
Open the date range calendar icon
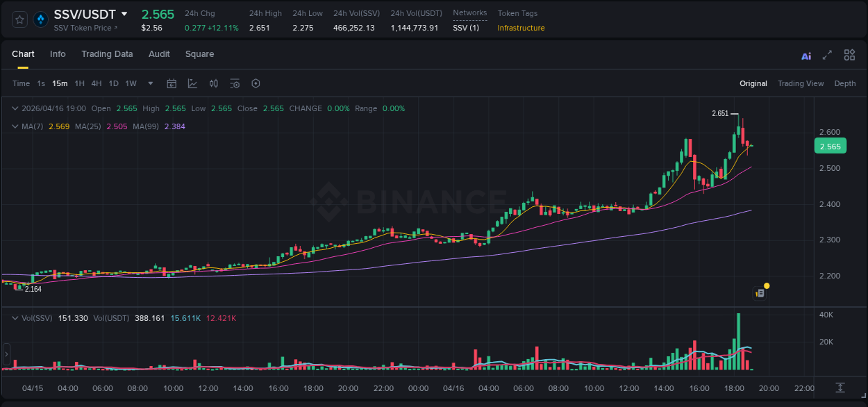tap(172, 83)
